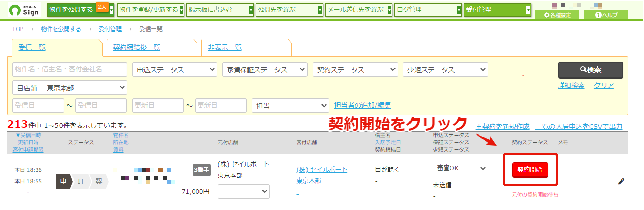Sort by 客付申請期限 column header

tap(28, 149)
